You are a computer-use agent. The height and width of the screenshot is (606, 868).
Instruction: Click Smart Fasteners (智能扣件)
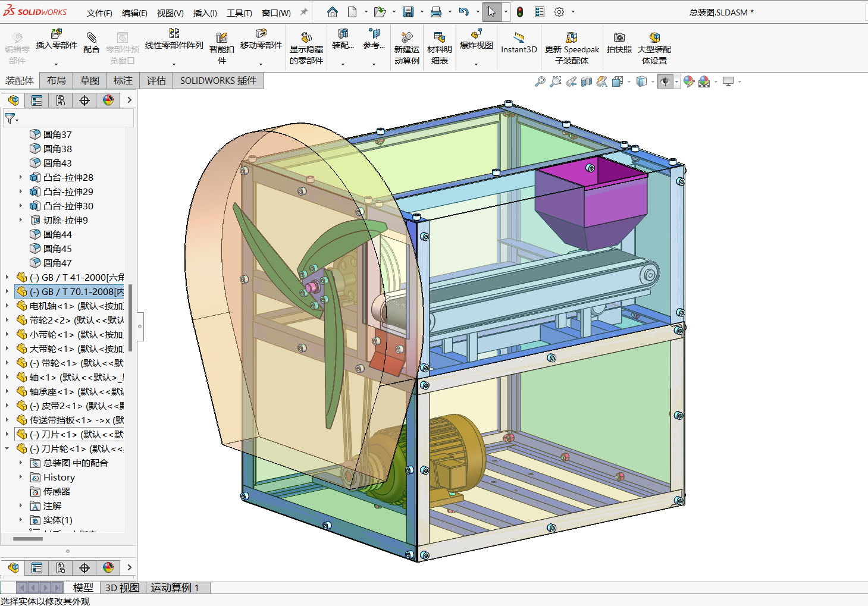coord(222,48)
